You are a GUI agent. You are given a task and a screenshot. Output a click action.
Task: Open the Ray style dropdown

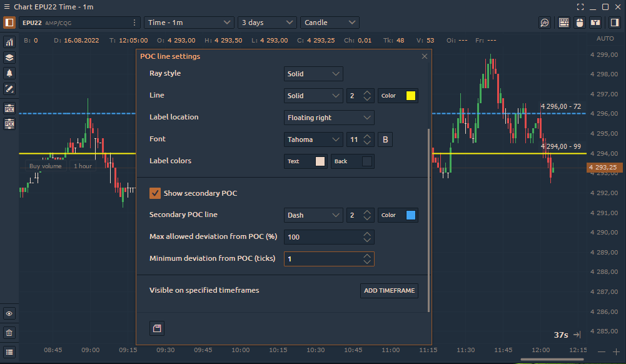click(313, 74)
